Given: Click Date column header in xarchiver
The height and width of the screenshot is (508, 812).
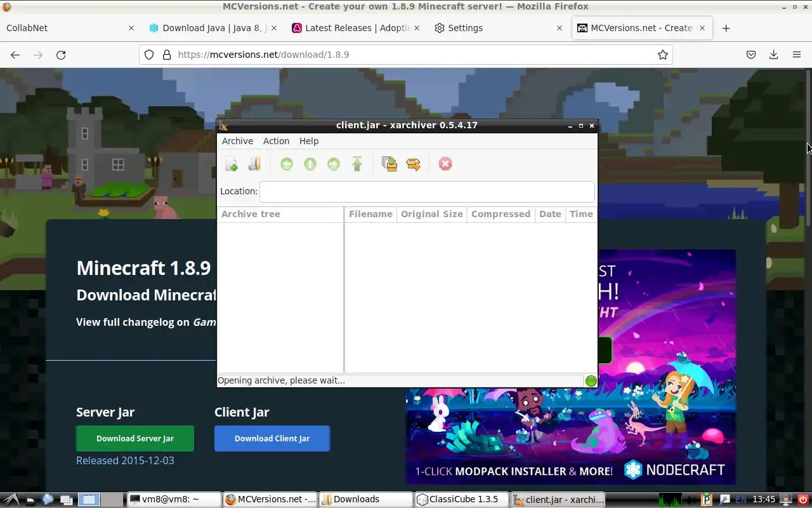Looking at the screenshot, I should 550,215.
